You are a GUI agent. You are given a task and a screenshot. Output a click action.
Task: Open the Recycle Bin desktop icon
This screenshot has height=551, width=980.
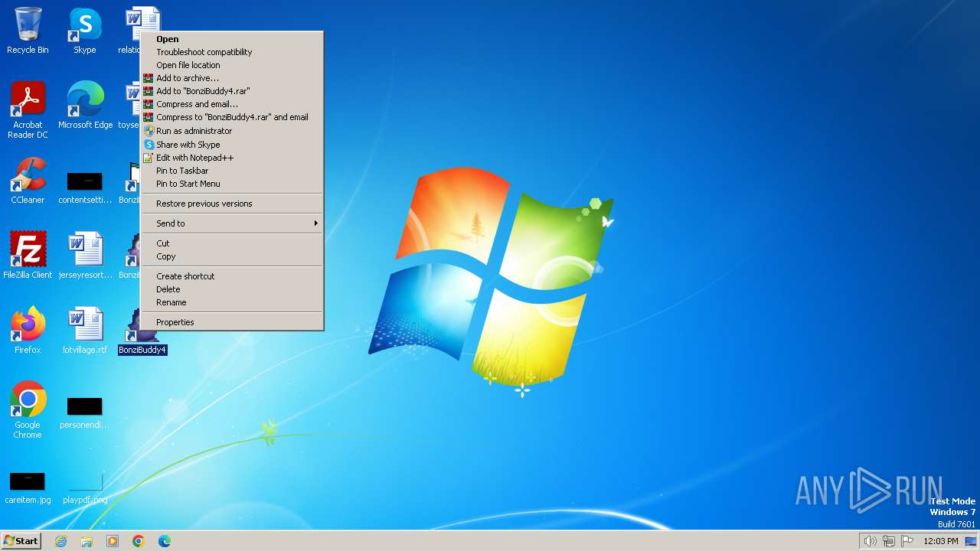click(x=28, y=31)
